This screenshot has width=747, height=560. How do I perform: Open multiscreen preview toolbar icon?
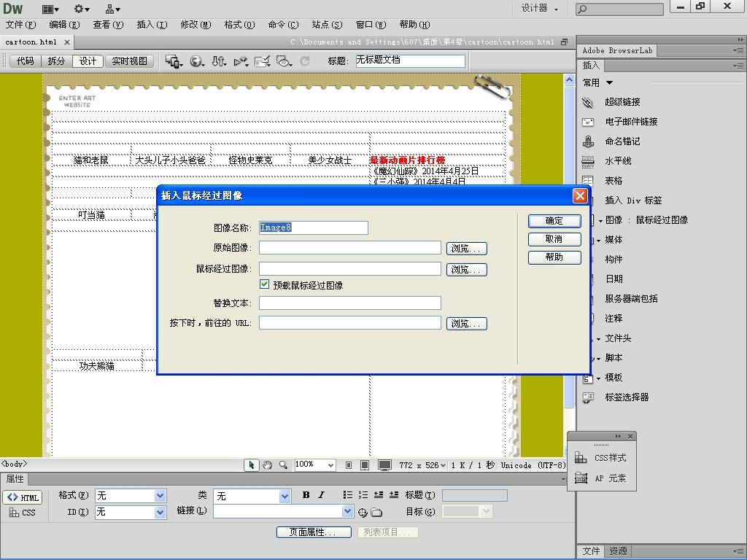coord(174,61)
